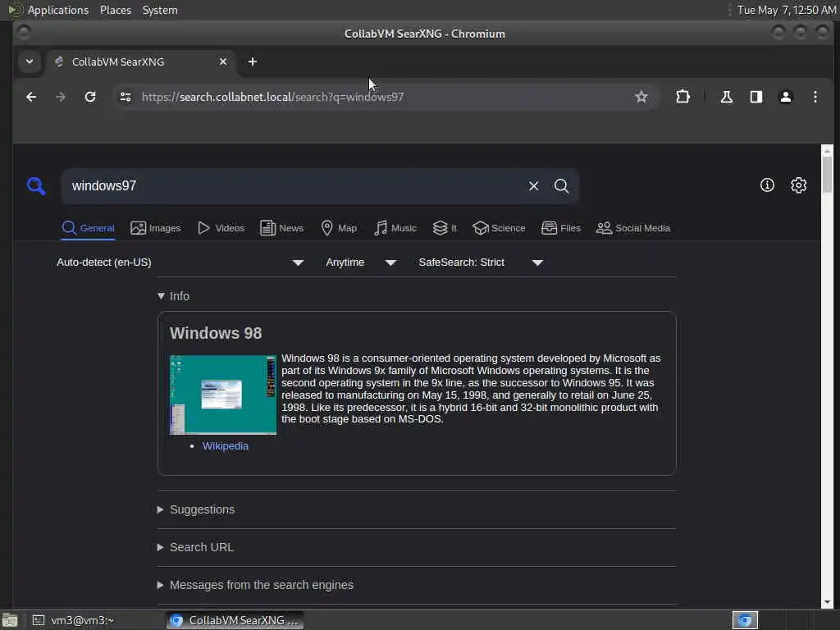Click the Windows 98 screenshot thumbnail
This screenshot has width=840, height=630.
223,395
